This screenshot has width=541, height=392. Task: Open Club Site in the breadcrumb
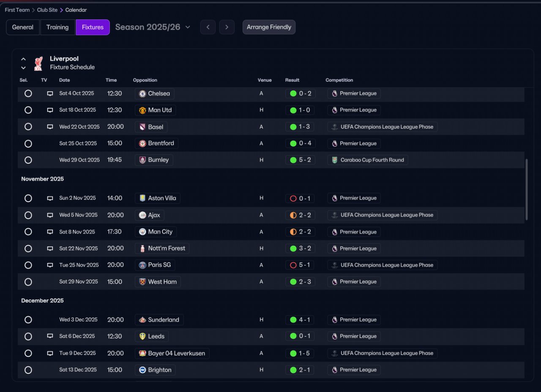point(47,10)
